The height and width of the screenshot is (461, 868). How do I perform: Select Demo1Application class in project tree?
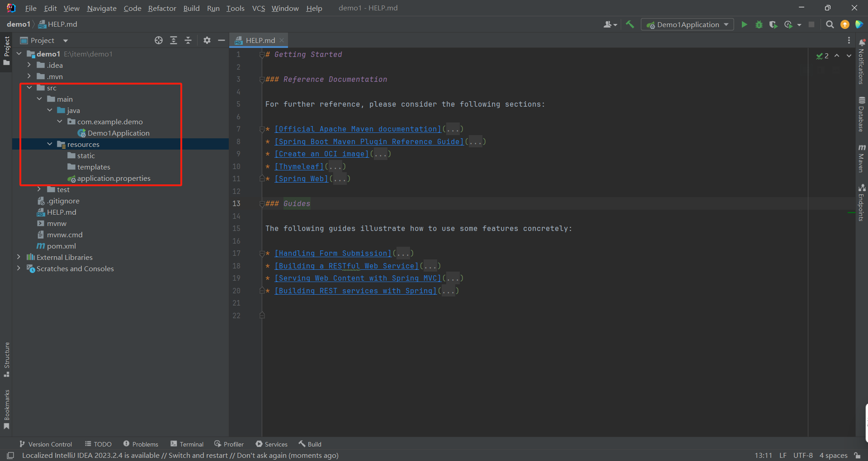[x=118, y=133]
